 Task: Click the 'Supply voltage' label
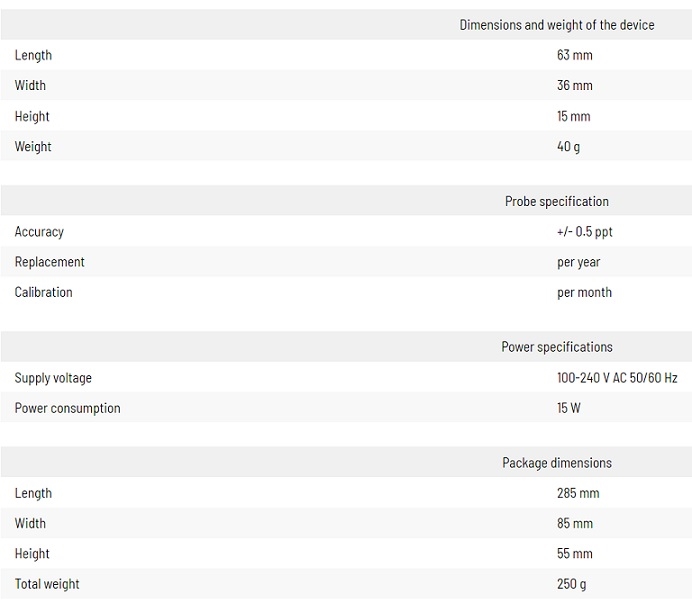pyautogui.click(x=53, y=378)
